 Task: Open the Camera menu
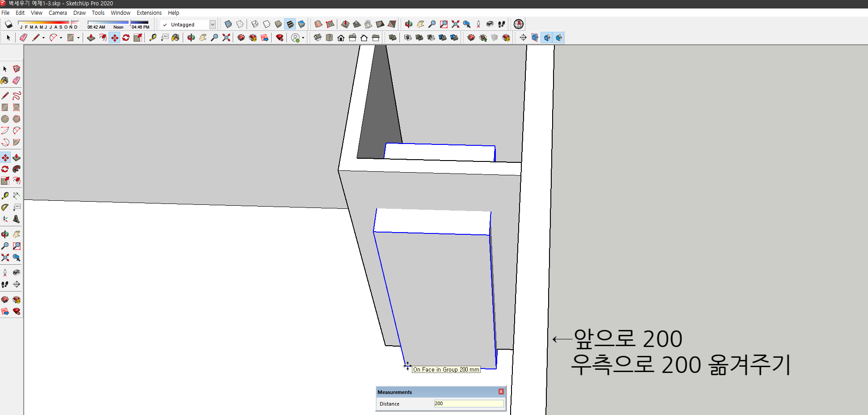(x=58, y=13)
